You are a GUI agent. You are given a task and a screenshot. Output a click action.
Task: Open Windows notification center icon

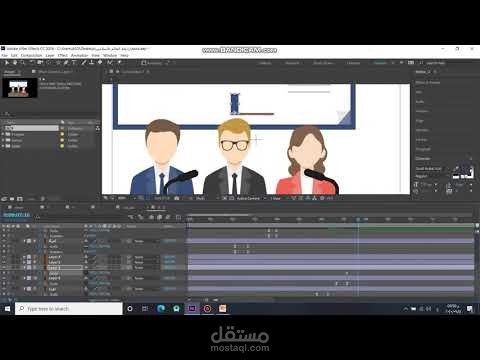click(470, 309)
